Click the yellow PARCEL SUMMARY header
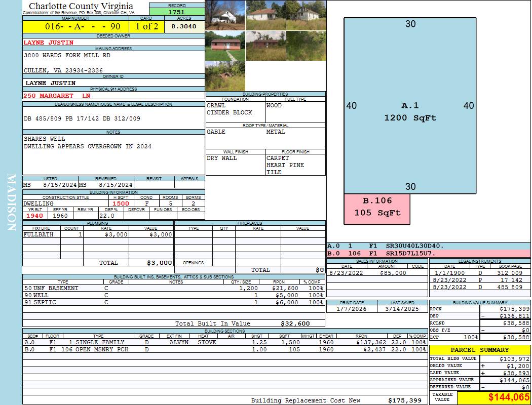The width and height of the screenshot is (532, 405). click(x=480, y=350)
